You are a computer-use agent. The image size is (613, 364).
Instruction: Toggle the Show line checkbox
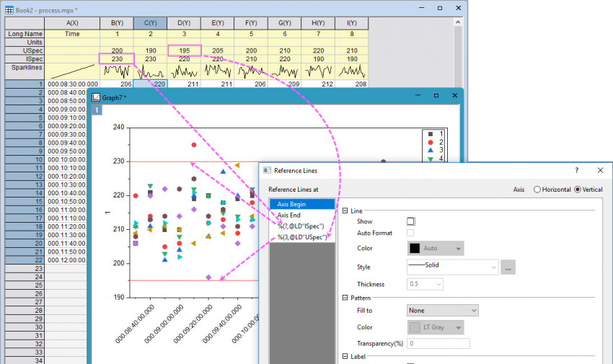(410, 221)
